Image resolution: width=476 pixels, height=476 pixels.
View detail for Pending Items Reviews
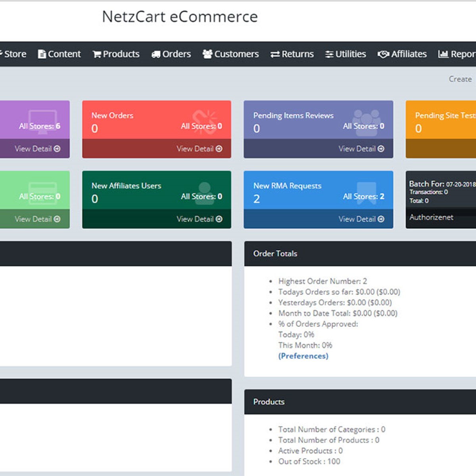point(361,149)
